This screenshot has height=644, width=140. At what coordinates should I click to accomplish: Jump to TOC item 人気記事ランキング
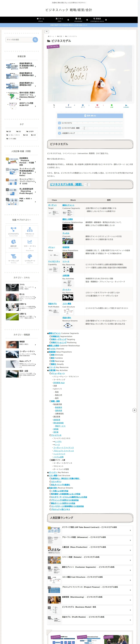[68, 133]
